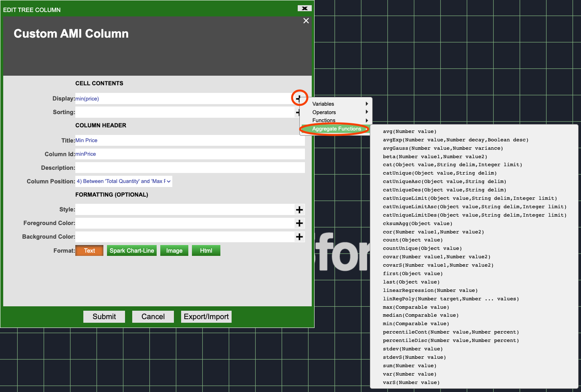Screen dimensions: 581x392
Task: Click the Cancel button
Action: pyautogui.click(x=153, y=316)
